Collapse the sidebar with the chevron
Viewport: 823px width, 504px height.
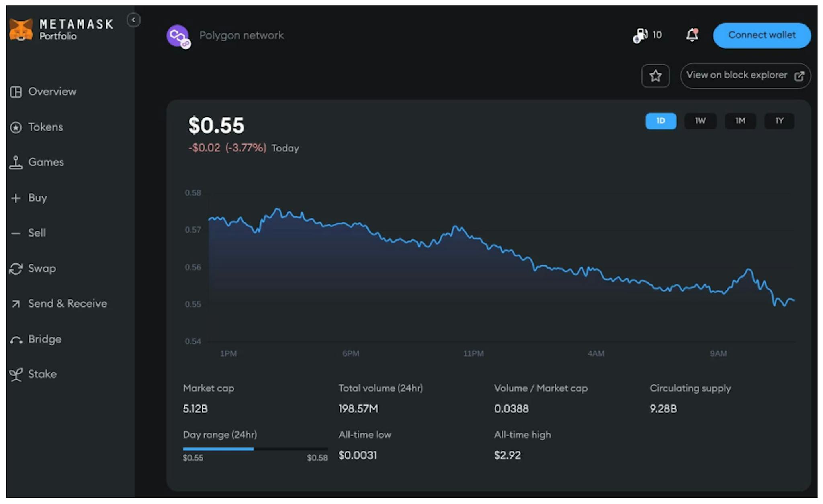click(x=133, y=20)
